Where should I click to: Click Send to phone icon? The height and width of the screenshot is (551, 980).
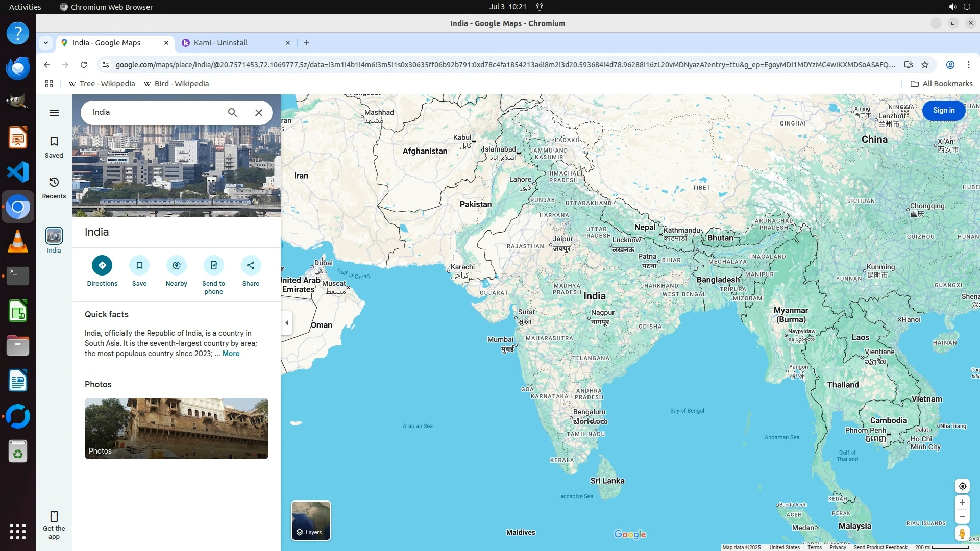coord(214,265)
